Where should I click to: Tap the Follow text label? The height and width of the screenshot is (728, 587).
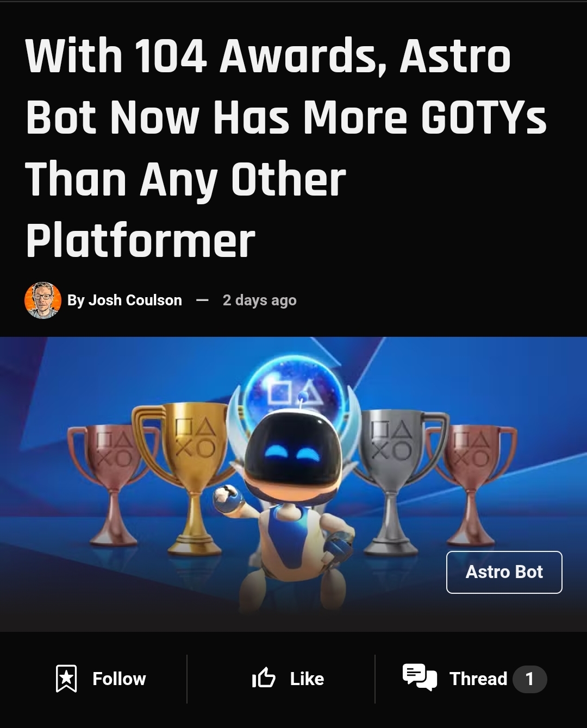click(x=119, y=679)
